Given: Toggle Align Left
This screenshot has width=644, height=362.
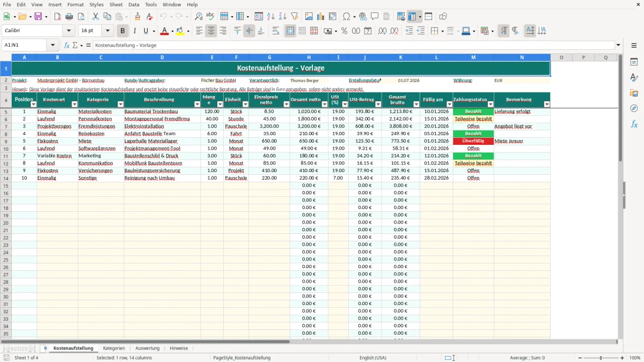Looking at the screenshot, I should point(199,31).
